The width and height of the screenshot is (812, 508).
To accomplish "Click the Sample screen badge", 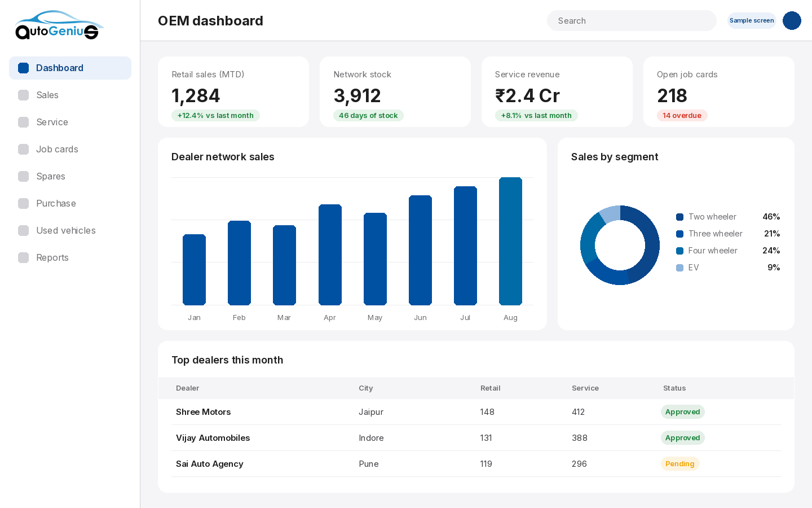I will pyautogui.click(x=752, y=21).
